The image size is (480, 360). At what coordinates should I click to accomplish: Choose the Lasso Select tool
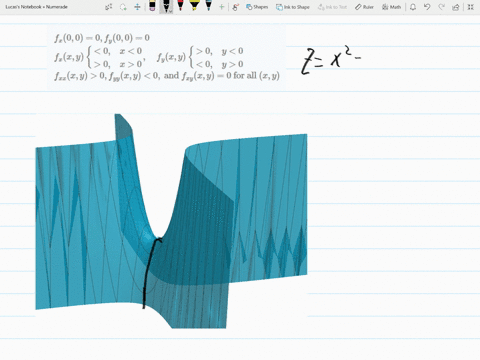pos(123,7)
